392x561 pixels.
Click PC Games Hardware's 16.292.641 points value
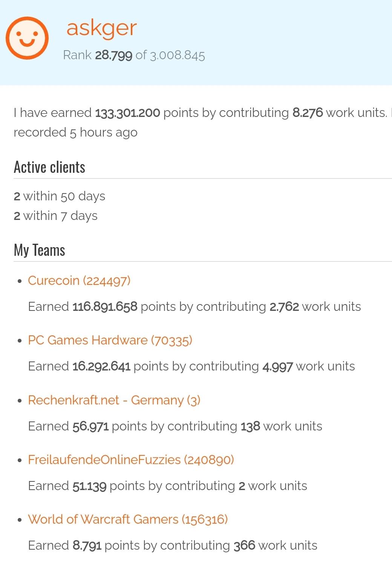click(101, 366)
